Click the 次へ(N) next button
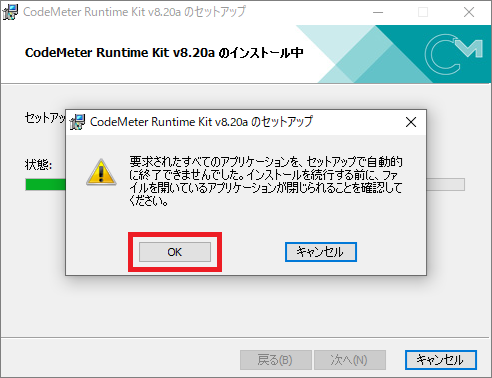 point(350,360)
